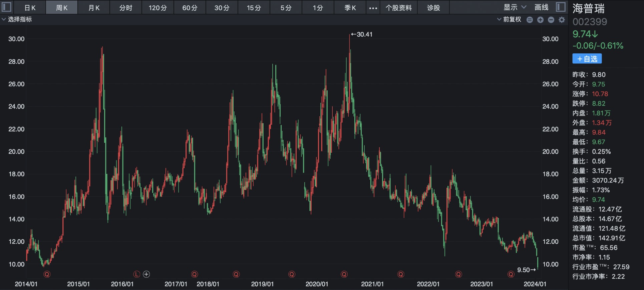The image size is (644, 290).
Task: Switch to 1分 timeframe
Action: 318,8
